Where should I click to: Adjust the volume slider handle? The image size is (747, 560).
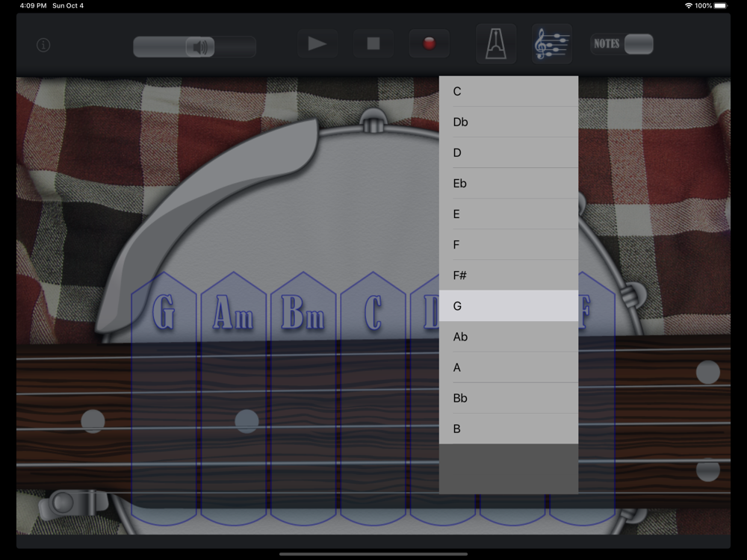[200, 46]
